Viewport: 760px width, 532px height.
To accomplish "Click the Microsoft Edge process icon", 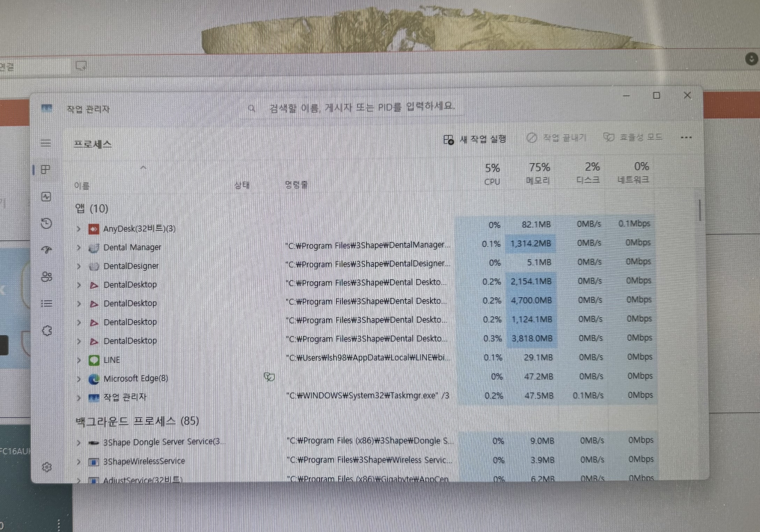I will coord(94,379).
